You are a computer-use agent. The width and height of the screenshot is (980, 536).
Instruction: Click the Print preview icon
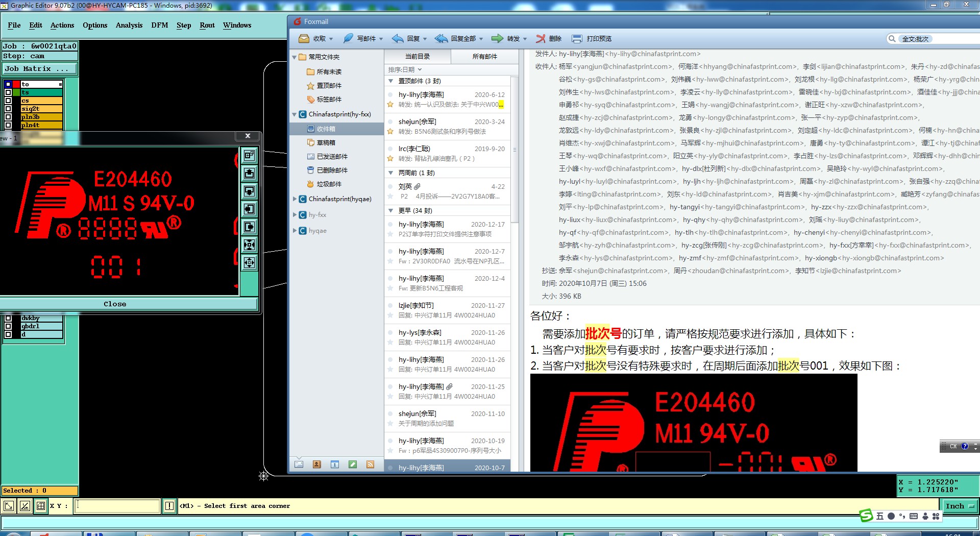tap(577, 38)
